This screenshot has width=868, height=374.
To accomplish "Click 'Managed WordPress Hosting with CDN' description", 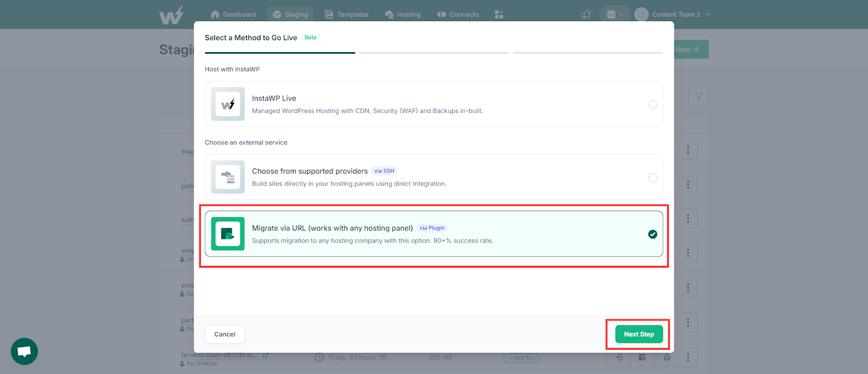I will (367, 111).
